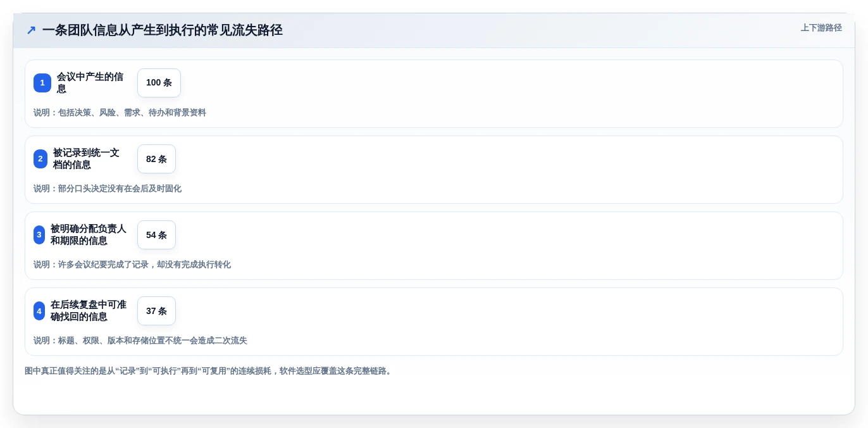Click step number badge 3
This screenshot has height=428, width=868.
39,235
